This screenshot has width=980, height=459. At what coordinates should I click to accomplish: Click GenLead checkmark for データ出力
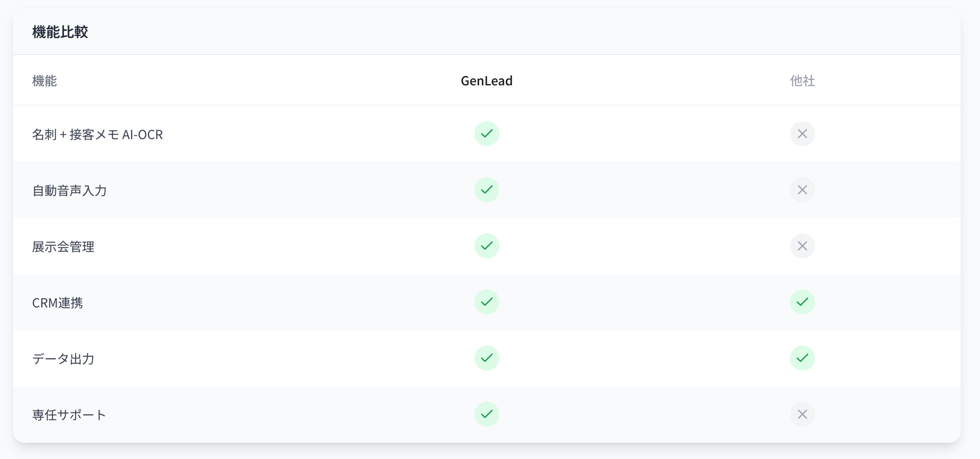pos(486,358)
